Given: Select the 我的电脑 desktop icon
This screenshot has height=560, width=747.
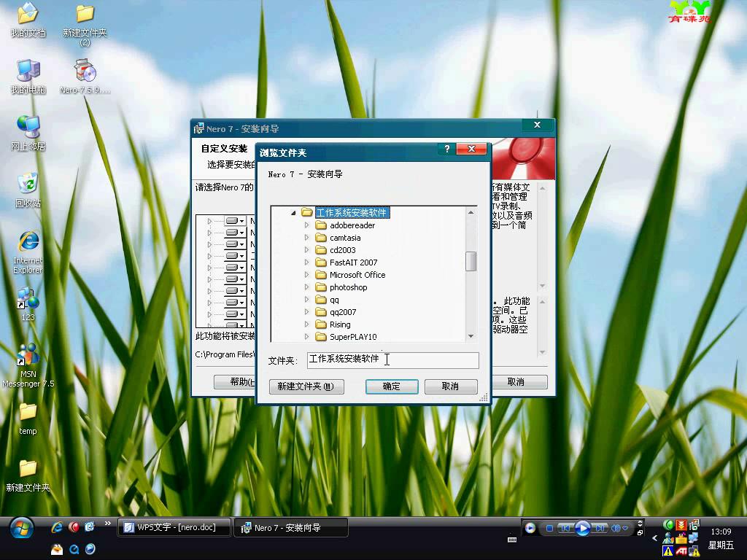Looking at the screenshot, I should point(28,77).
